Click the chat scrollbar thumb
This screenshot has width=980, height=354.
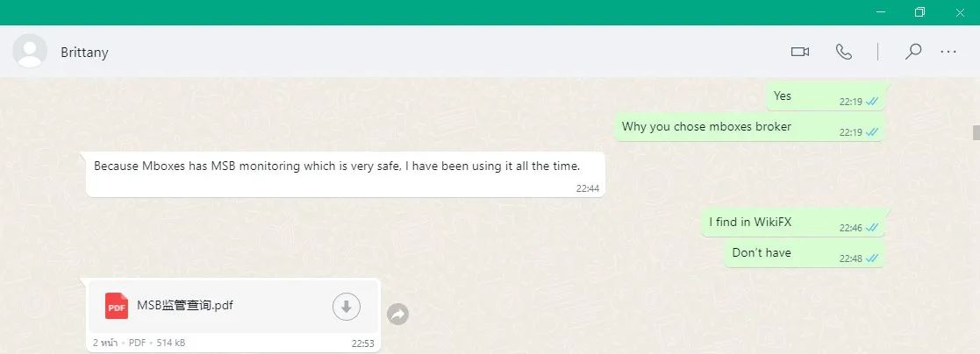click(x=976, y=132)
